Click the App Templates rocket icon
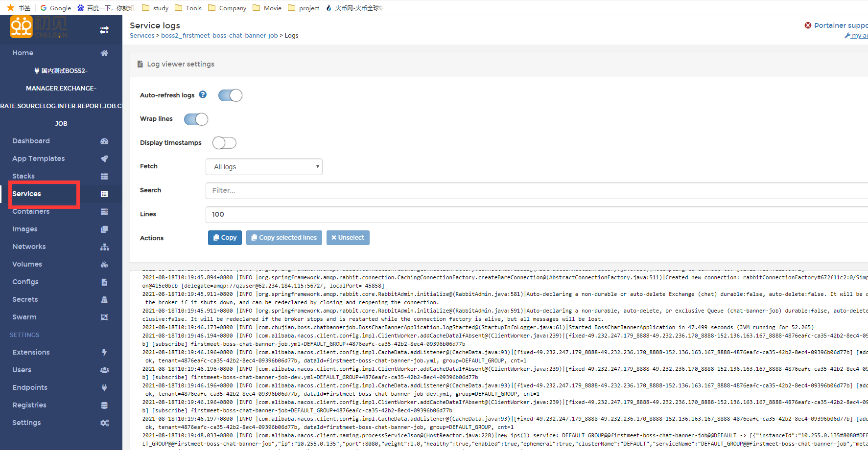The height and width of the screenshot is (450, 868). [104, 159]
